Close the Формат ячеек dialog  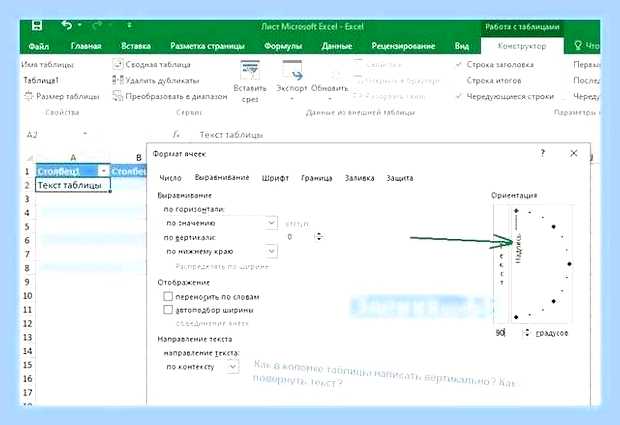point(574,153)
